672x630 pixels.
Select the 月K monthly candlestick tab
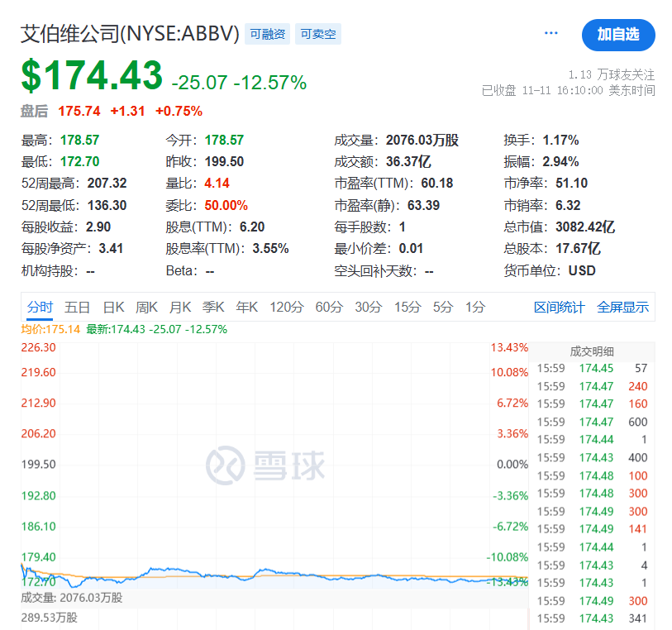pyautogui.click(x=180, y=308)
